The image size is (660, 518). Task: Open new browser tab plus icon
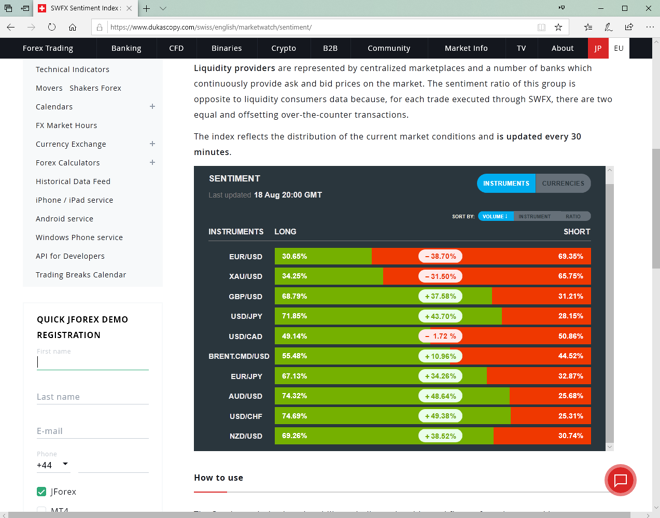pyautogui.click(x=146, y=8)
